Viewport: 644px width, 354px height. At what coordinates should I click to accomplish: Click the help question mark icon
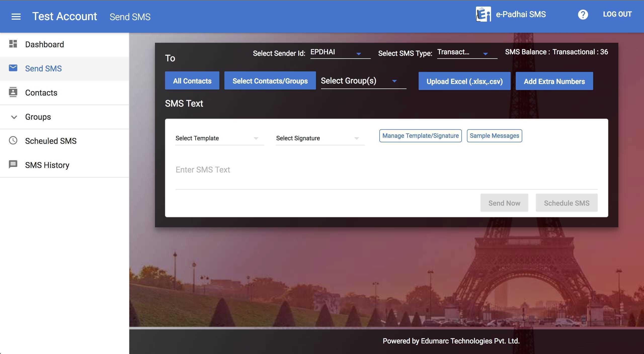point(583,15)
